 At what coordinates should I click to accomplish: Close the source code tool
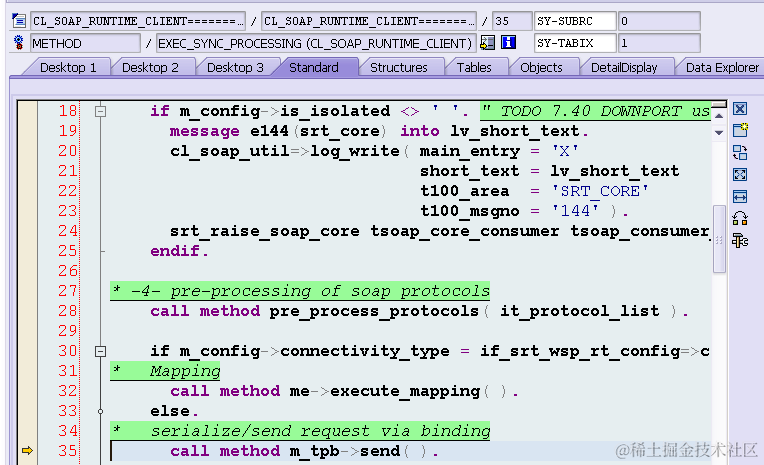(740, 108)
